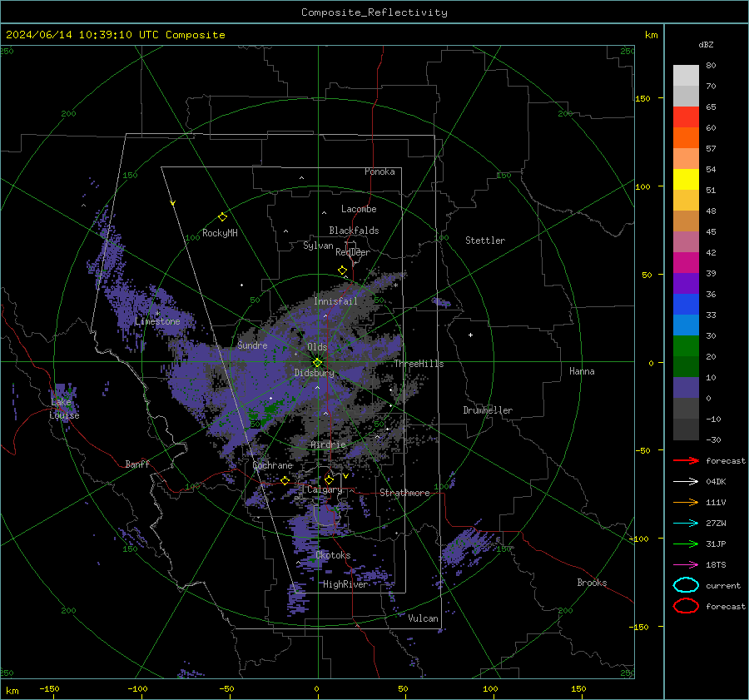Pick the slate purple 10 dBZ swatch
Viewport: 749px width, 700px height.
click(x=686, y=388)
